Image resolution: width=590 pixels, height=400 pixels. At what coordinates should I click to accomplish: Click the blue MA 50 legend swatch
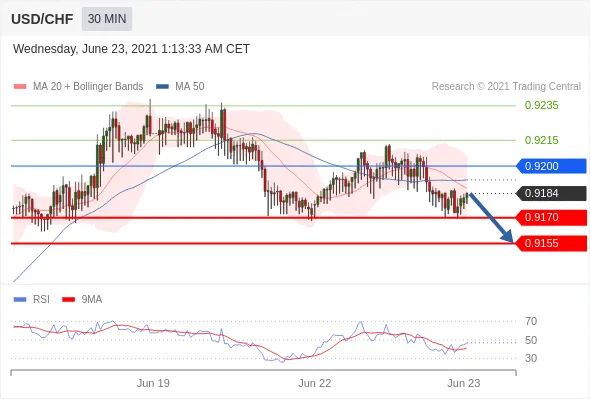162,87
